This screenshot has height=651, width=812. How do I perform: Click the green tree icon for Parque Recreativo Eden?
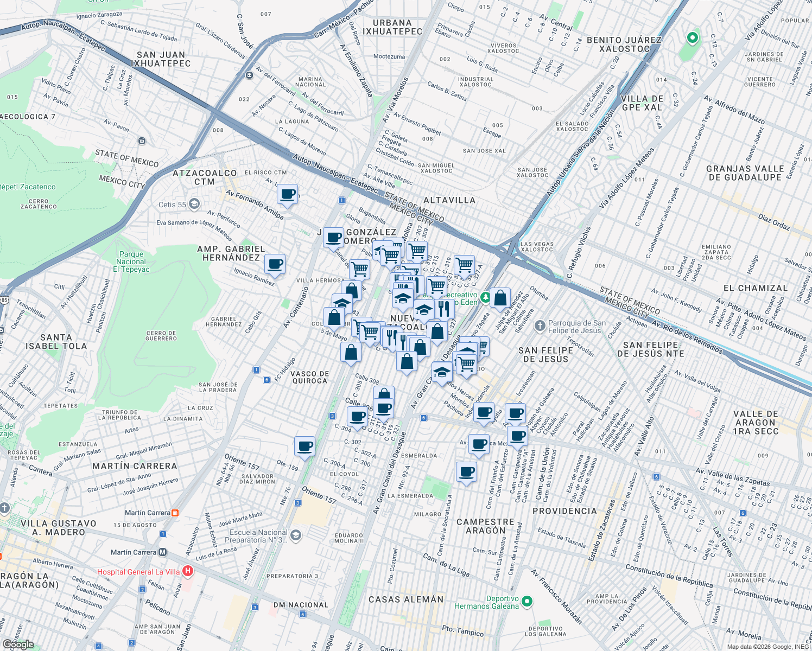coord(485,297)
